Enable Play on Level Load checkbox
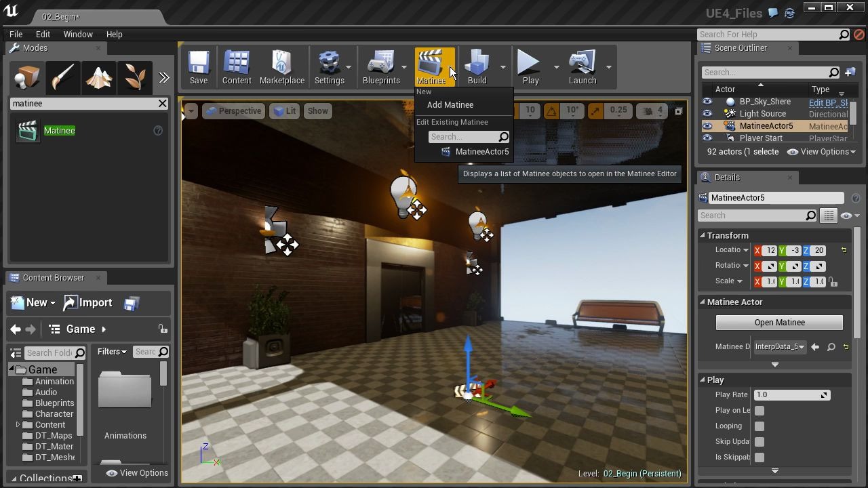868x488 pixels. coord(759,411)
